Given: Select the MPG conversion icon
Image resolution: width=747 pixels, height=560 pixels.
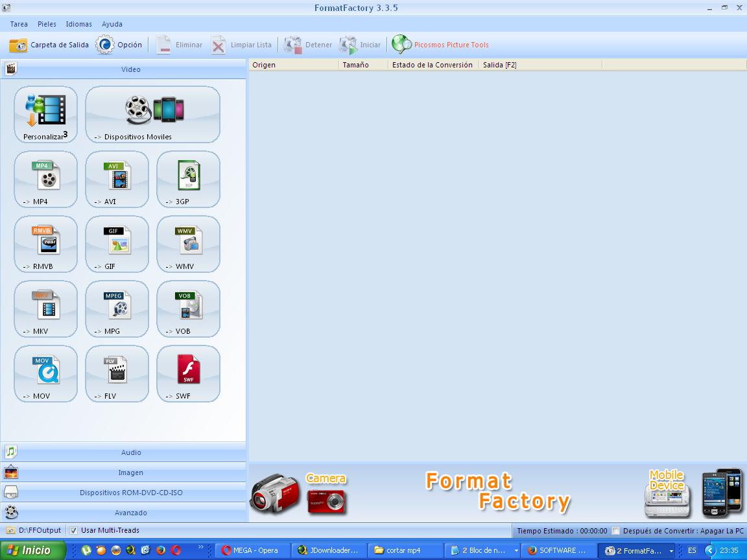Looking at the screenshot, I should pos(117,309).
